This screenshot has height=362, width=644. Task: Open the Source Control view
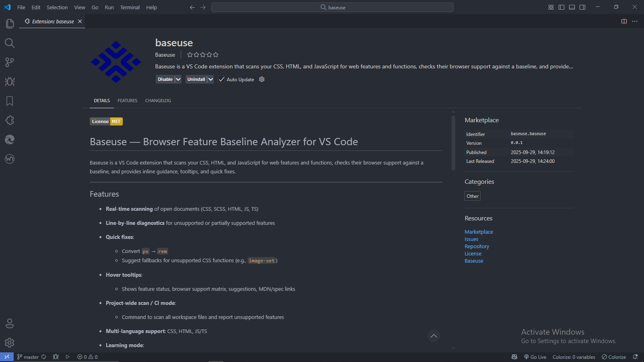click(10, 62)
